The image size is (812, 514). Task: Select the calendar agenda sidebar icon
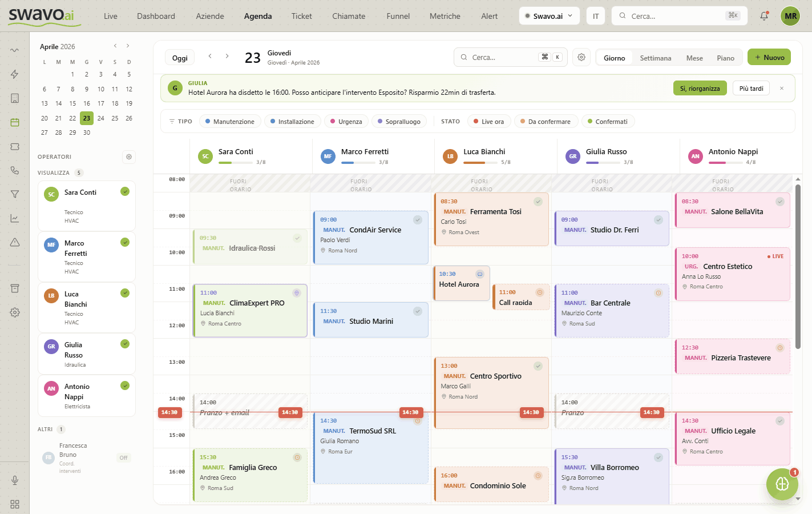(x=15, y=122)
